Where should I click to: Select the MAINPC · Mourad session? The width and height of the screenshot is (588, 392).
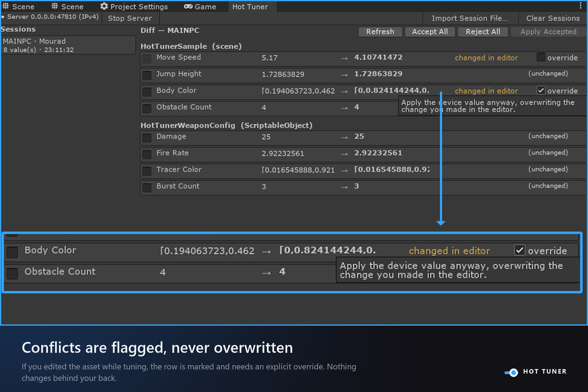(x=68, y=45)
